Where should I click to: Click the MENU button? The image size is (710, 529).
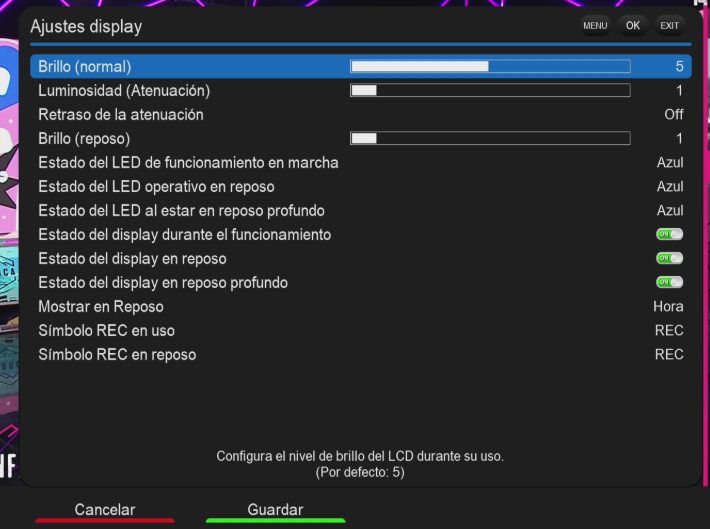[x=595, y=26]
